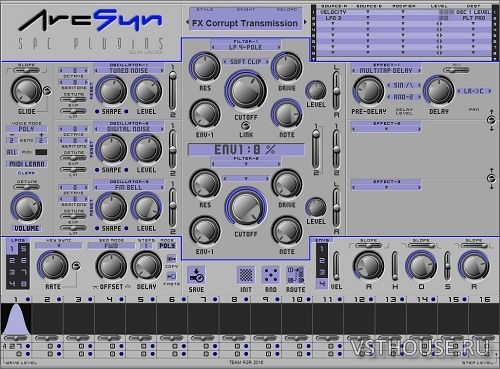Toggle the filter Link switch icon
The width and height of the screenshot is (500, 369).
pos(246,126)
